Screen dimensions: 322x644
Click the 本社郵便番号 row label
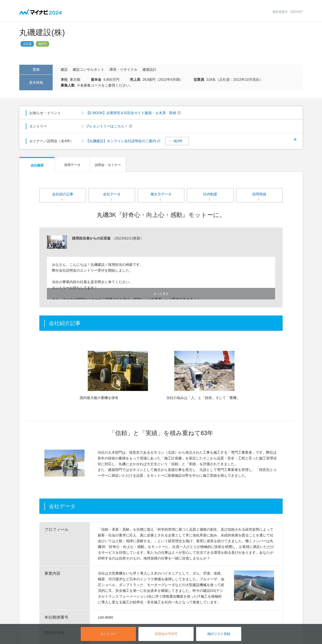[x=56, y=617]
